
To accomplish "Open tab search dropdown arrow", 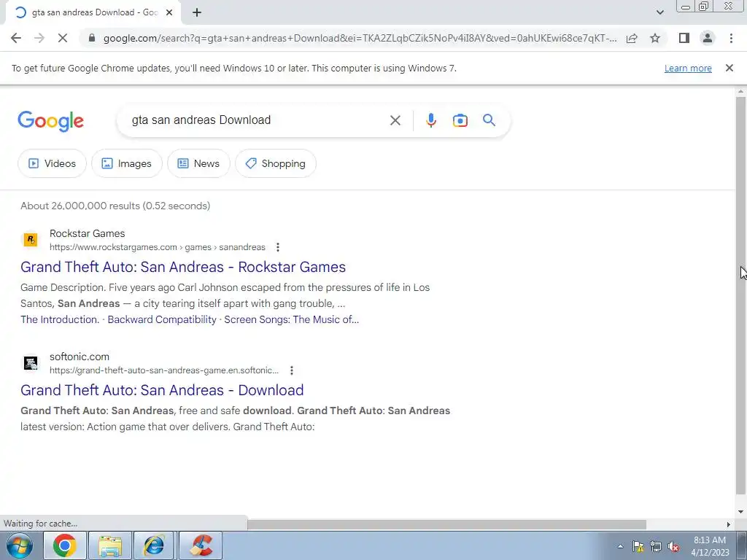I will tap(659, 12).
